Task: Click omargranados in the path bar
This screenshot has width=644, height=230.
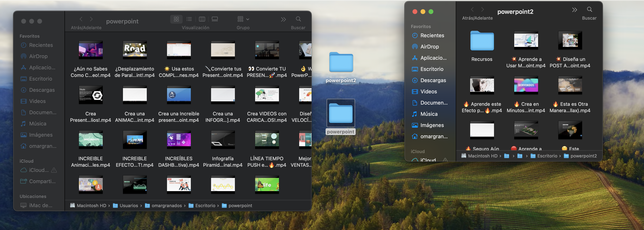Action: 166,206
